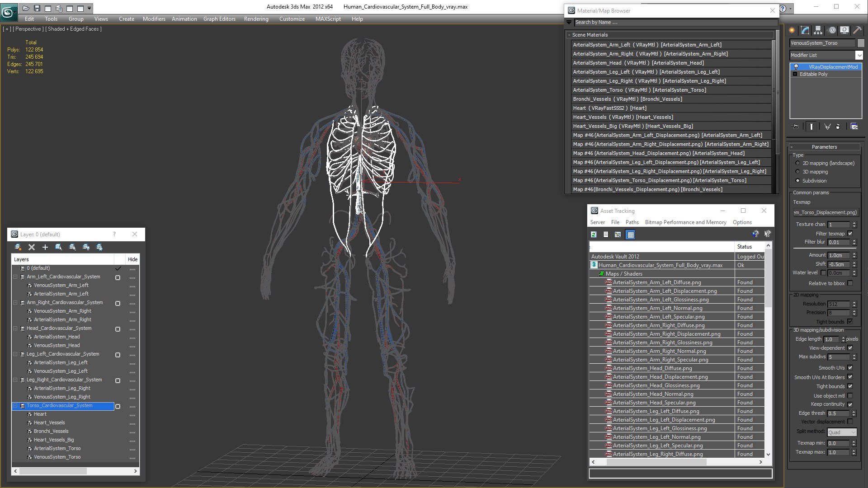Open the Create command panel tab

[792, 30]
